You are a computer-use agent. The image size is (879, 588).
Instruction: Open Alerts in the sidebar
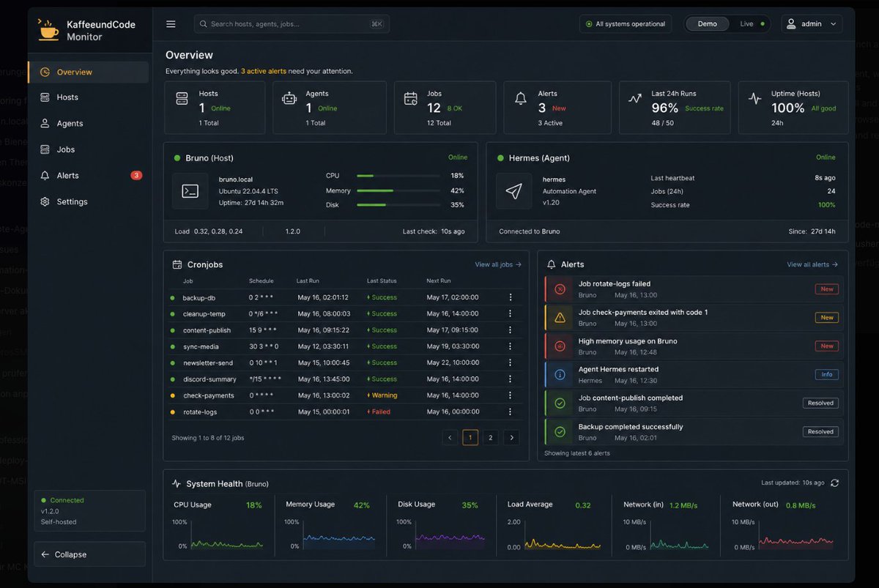(x=89, y=176)
